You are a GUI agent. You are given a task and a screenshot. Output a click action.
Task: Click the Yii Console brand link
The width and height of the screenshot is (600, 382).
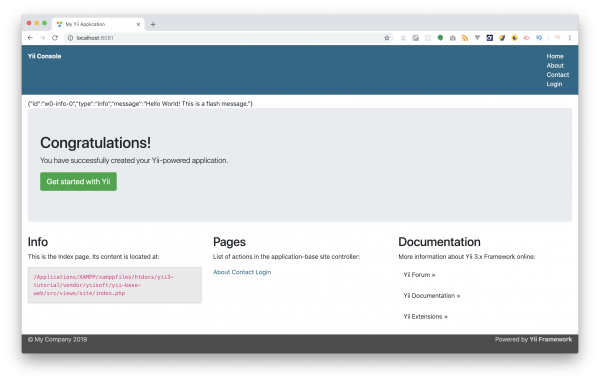tap(44, 56)
